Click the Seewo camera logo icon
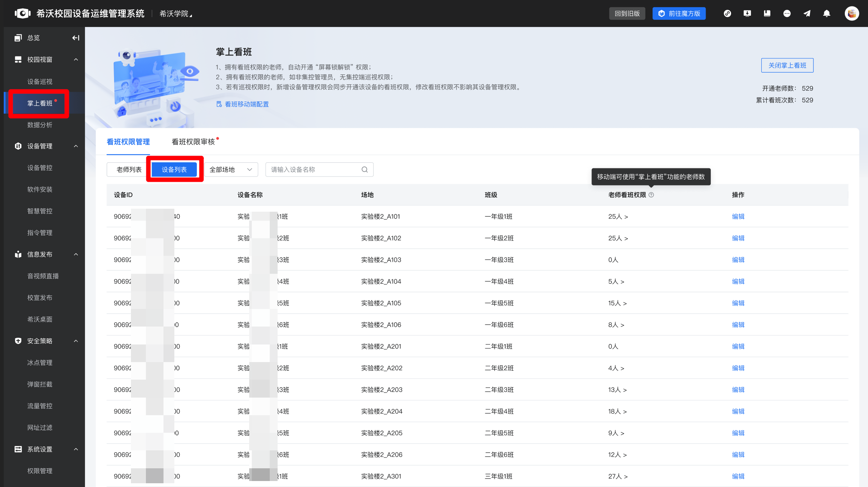Screen dimensions: 868x487 (23, 13)
